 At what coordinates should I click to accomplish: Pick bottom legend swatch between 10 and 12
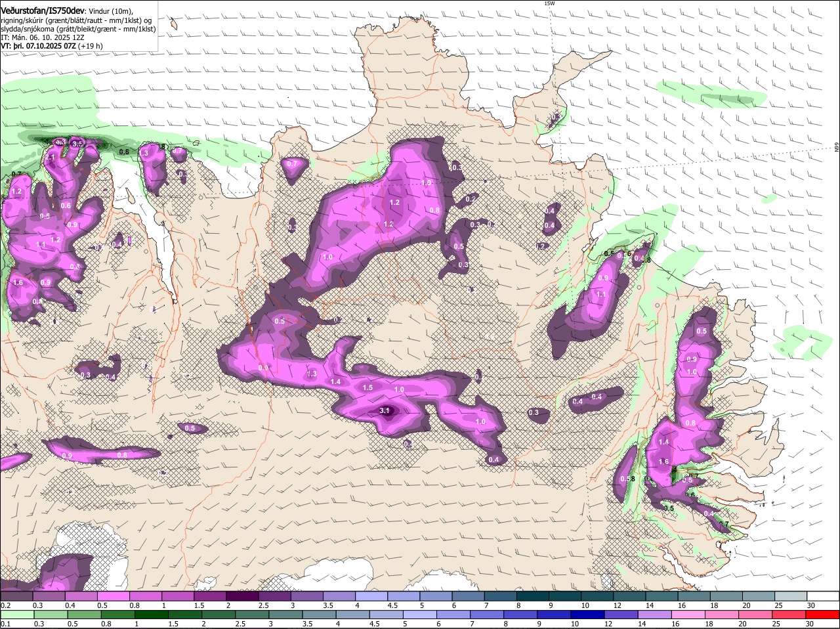[589, 615]
